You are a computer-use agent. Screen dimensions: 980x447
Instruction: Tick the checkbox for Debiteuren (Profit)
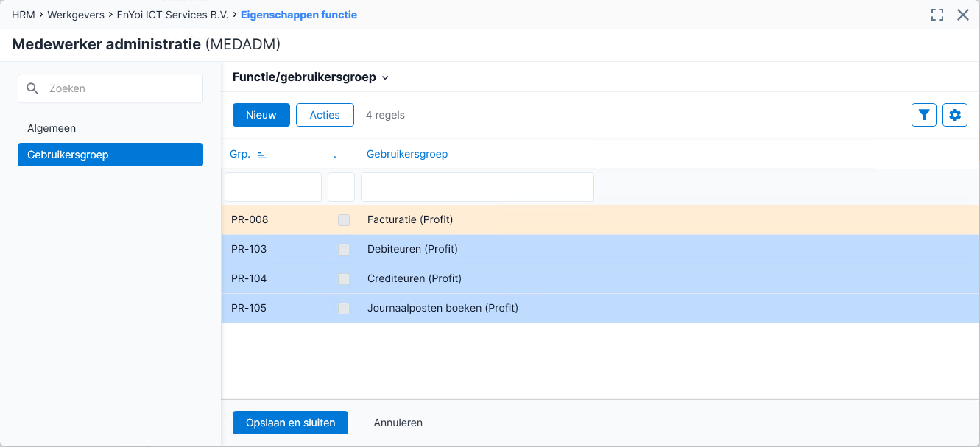pyautogui.click(x=344, y=250)
